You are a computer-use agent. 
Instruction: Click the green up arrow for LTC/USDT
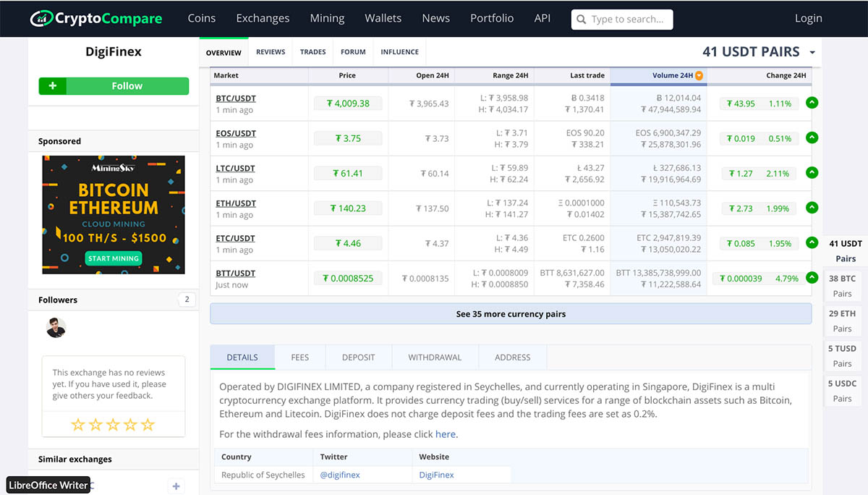812,173
